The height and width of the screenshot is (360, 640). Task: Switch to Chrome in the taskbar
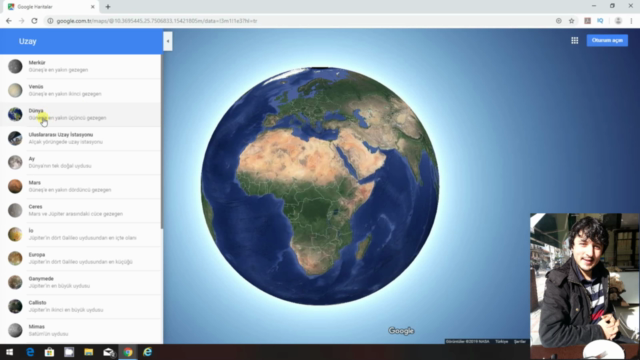(128, 352)
